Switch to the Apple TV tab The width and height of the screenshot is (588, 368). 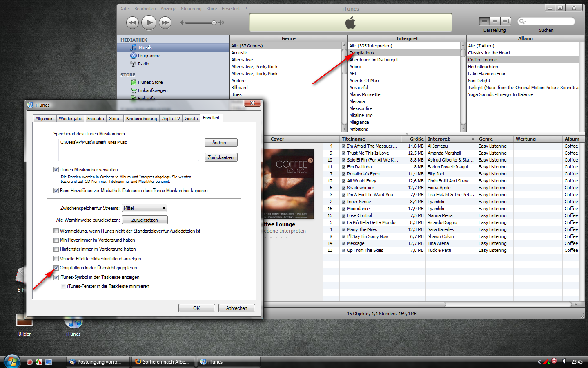pyautogui.click(x=171, y=119)
